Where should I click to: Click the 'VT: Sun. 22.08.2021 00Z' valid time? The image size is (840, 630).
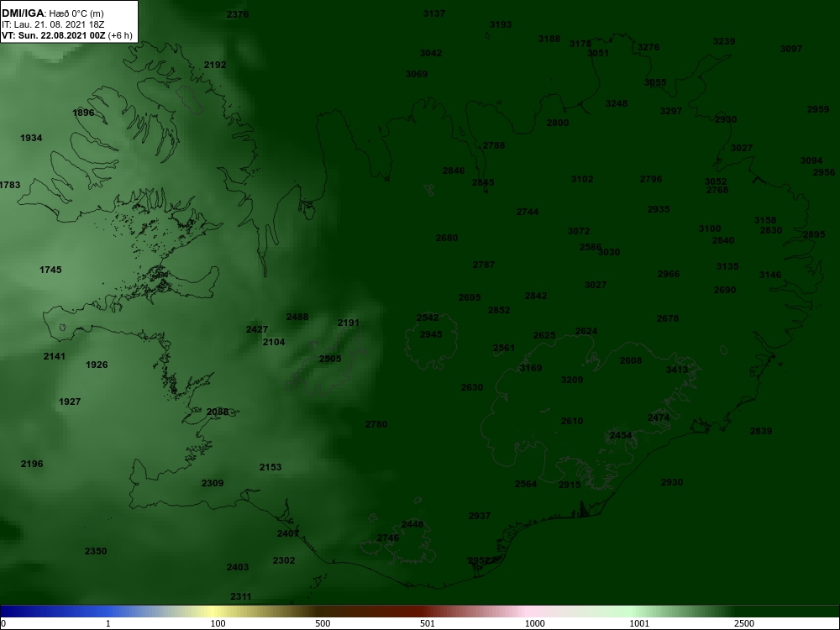53,35
